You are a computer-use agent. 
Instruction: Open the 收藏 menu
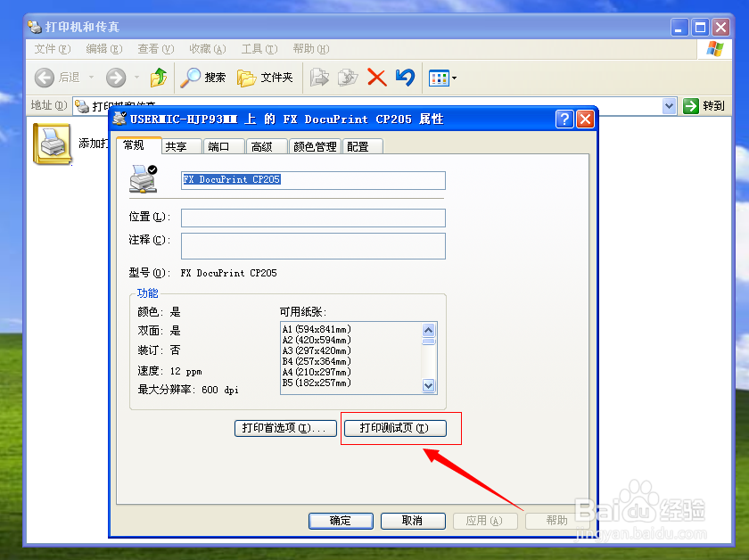[207, 49]
